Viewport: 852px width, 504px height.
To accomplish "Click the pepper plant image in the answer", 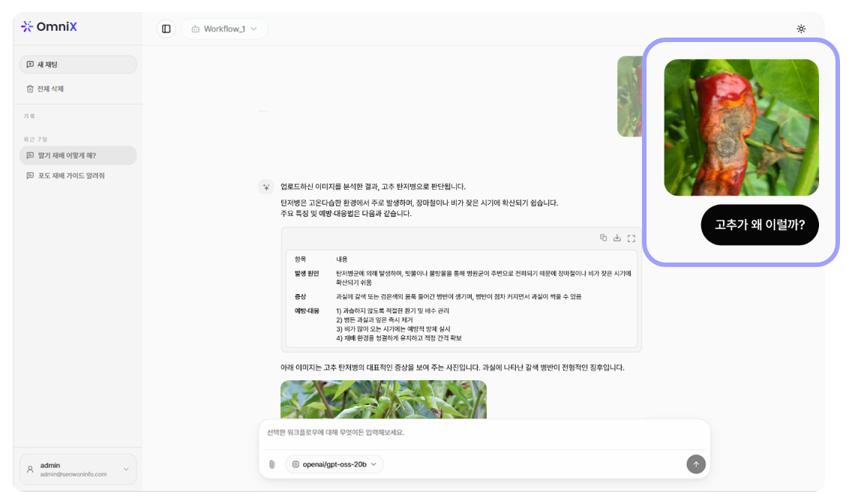I will (383, 400).
